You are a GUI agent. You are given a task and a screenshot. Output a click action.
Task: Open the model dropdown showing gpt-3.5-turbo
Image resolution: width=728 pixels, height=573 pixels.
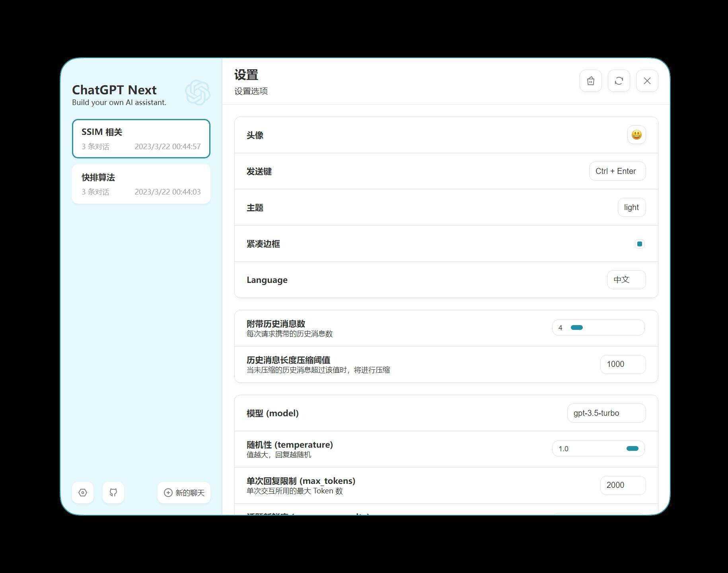coord(606,413)
